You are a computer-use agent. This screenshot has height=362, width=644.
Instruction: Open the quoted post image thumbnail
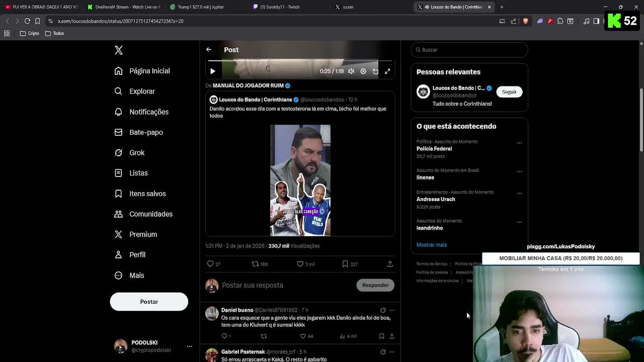pos(300,180)
